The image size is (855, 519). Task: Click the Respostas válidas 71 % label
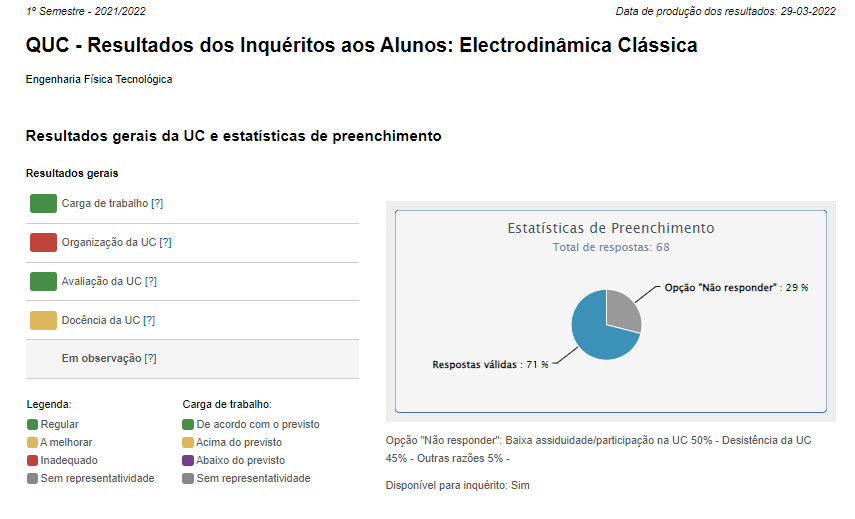tap(490, 365)
